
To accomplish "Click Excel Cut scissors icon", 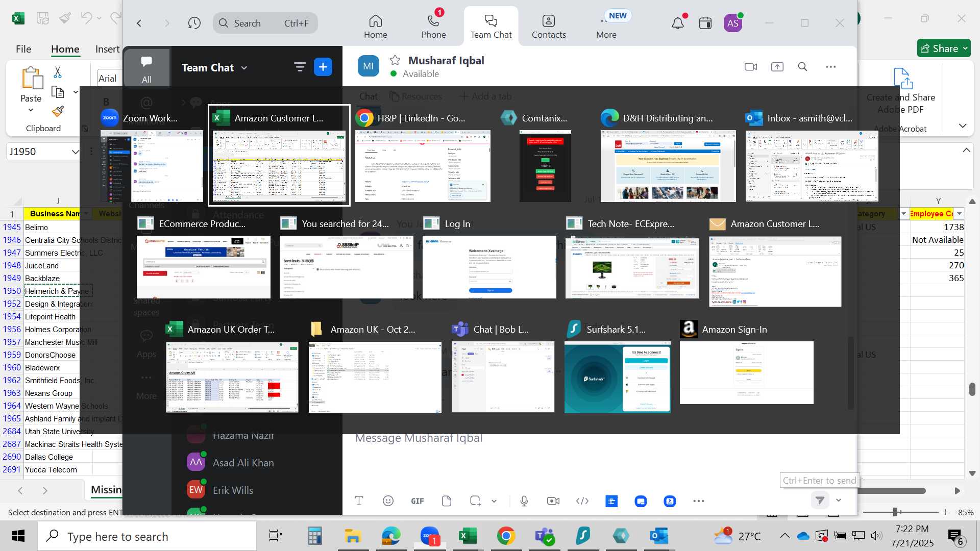I will [58, 72].
